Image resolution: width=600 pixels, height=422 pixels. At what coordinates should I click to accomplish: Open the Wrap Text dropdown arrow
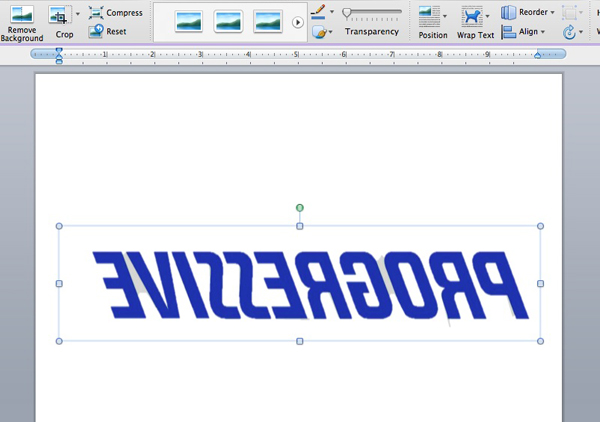click(x=487, y=16)
